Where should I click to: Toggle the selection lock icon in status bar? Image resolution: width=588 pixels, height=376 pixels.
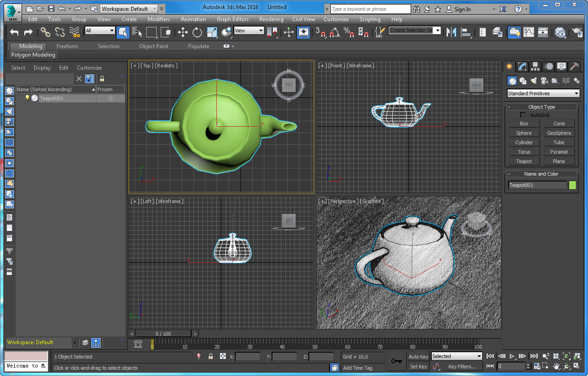coord(211,357)
